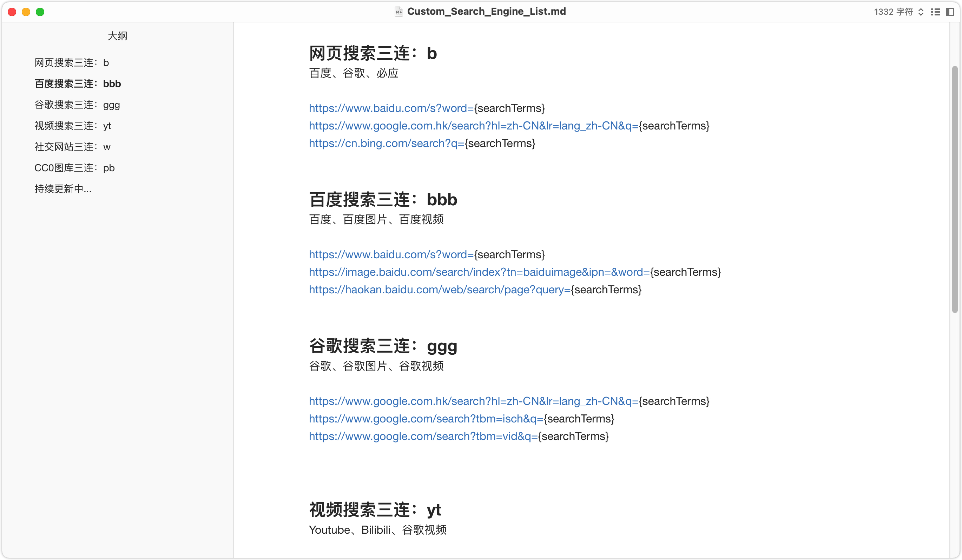Screen dimensions: 962x560
Task: Click the Custom_Search_Engine_List.md window title
Action: 486,12
